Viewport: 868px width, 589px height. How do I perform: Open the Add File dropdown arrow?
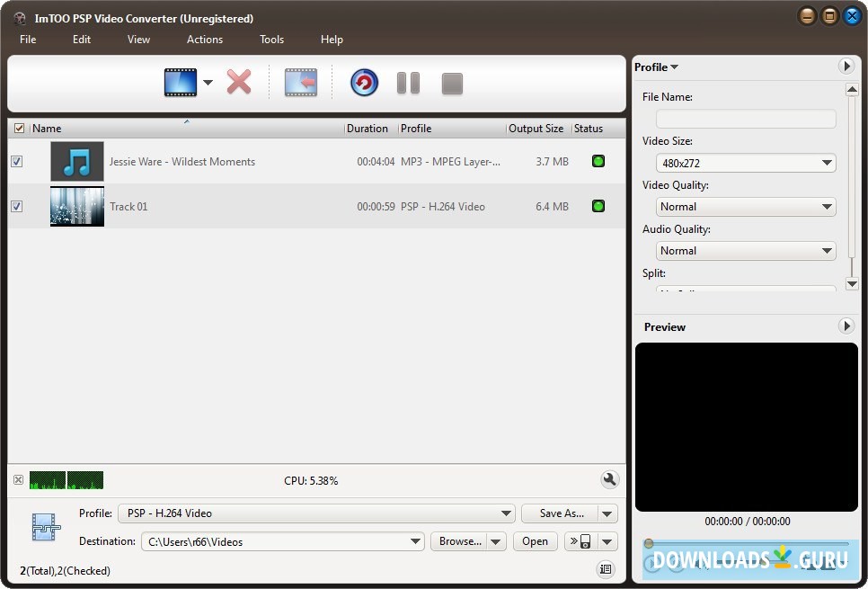tap(208, 83)
